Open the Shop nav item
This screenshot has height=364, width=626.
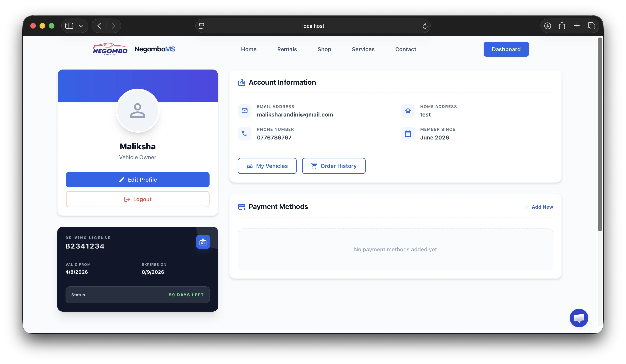[x=324, y=49]
